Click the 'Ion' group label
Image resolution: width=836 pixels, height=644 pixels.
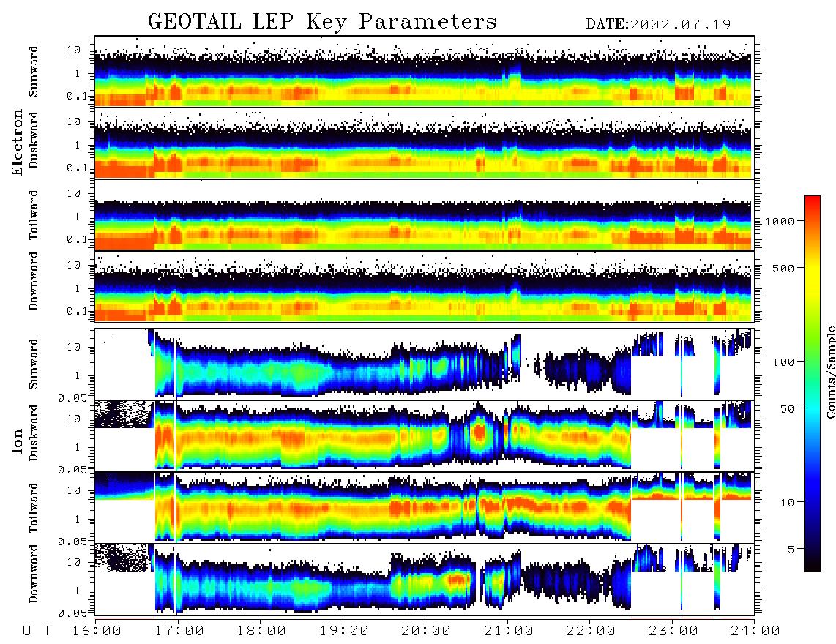pos(17,442)
